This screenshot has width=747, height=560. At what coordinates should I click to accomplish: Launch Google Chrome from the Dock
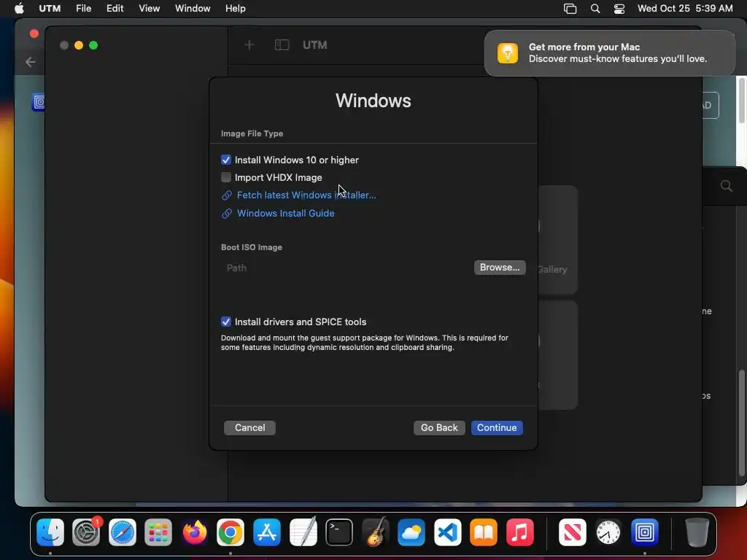click(231, 532)
